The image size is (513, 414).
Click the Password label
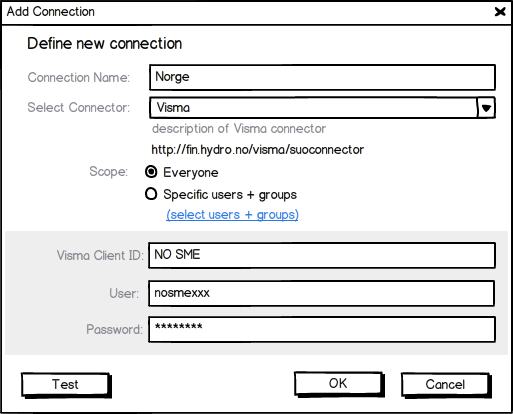point(114,330)
